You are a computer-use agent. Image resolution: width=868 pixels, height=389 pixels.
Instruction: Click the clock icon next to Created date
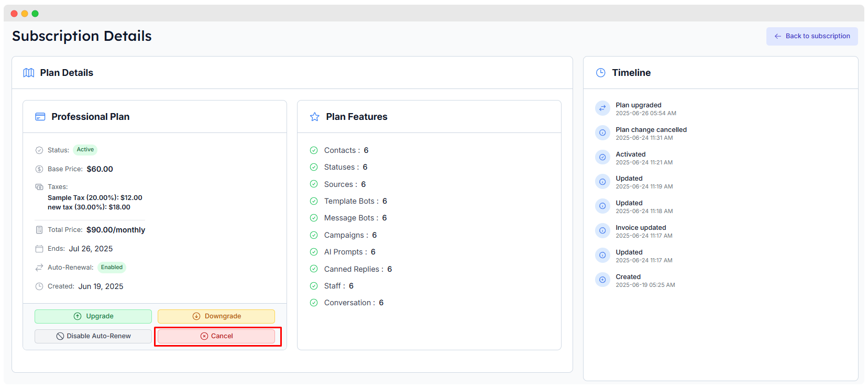(x=39, y=286)
